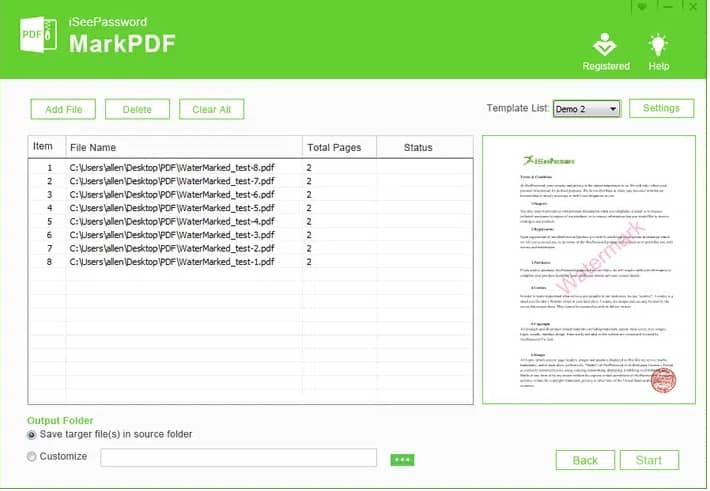Click the Clear All button
The height and width of the screenshot is (491, 710).
click(x=211, y=109)
